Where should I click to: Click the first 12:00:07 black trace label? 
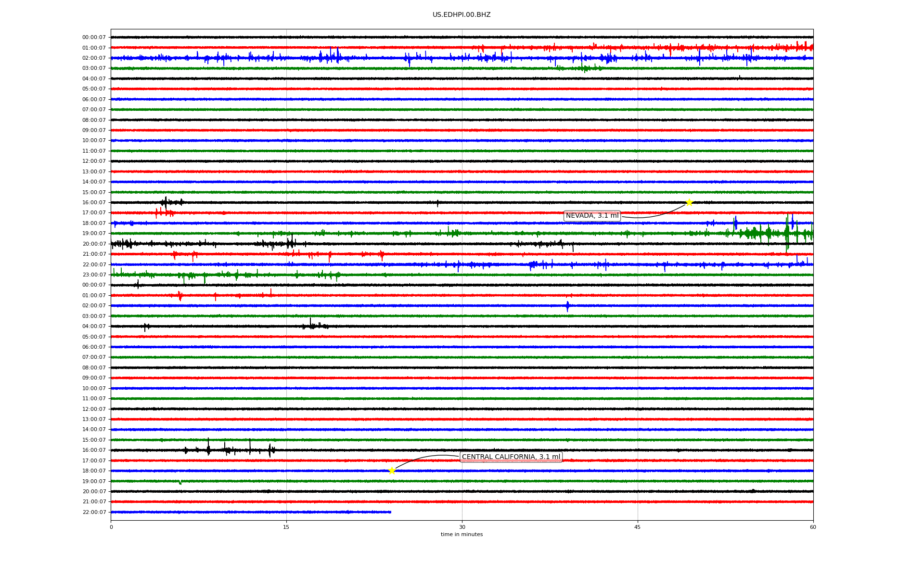[94, 161]
